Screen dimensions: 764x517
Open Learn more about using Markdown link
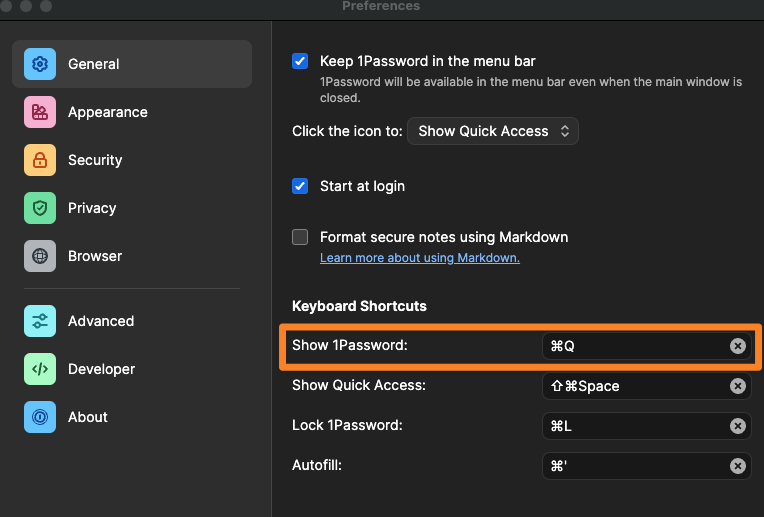point(419,258)
